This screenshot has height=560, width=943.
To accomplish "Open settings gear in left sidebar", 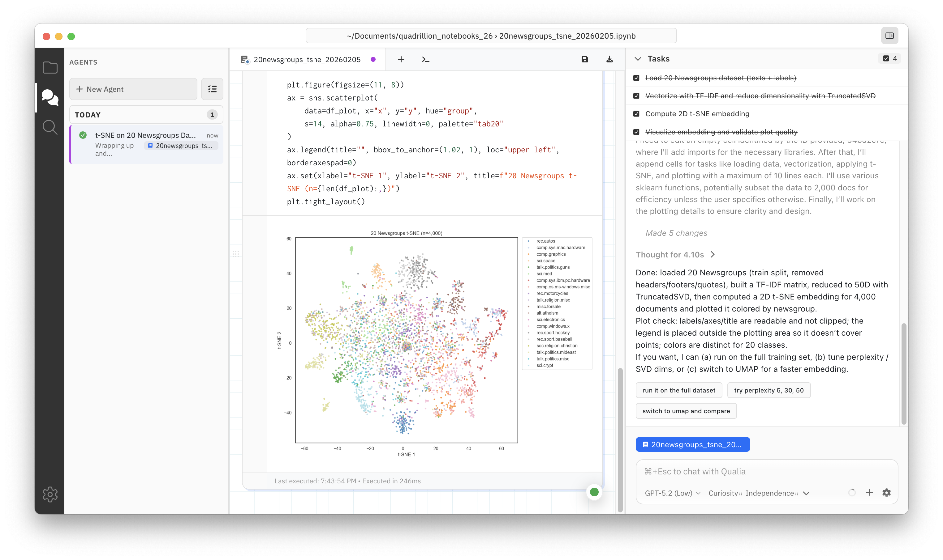I will pos(50,494).
